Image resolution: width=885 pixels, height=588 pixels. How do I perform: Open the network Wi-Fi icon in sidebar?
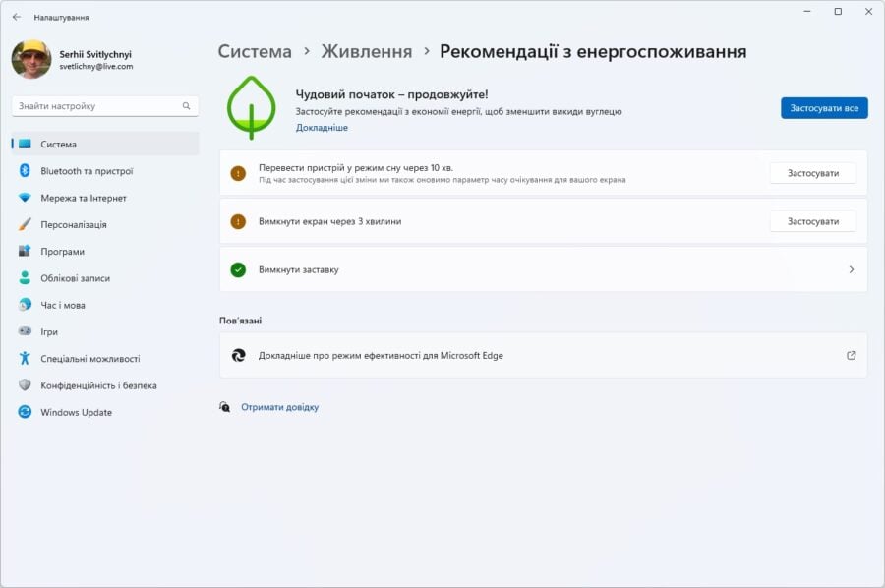click(x=25, y=198)
